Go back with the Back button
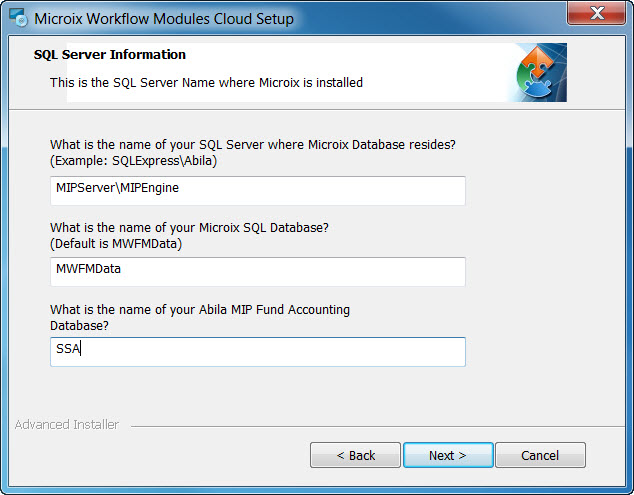The image size is (634, 495). click(x=355, y=455)
